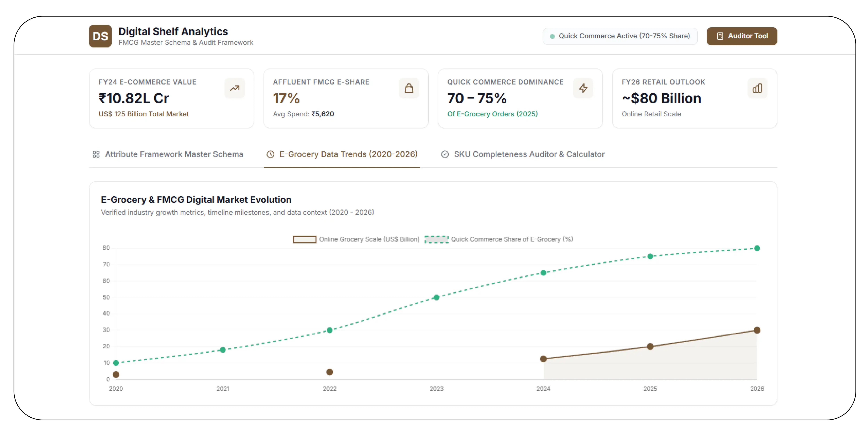The height and width of the screenshot is (431, 868).
Task: Click the 2024 brown Online Grocery data point
Action: pos(543,359)
